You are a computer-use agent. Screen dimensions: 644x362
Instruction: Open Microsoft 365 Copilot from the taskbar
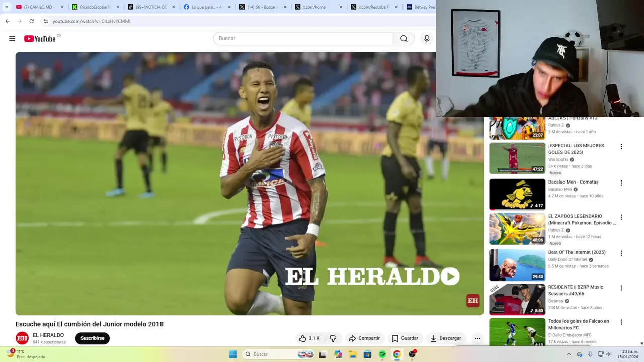pyautogui.click(x=338, y=354)
